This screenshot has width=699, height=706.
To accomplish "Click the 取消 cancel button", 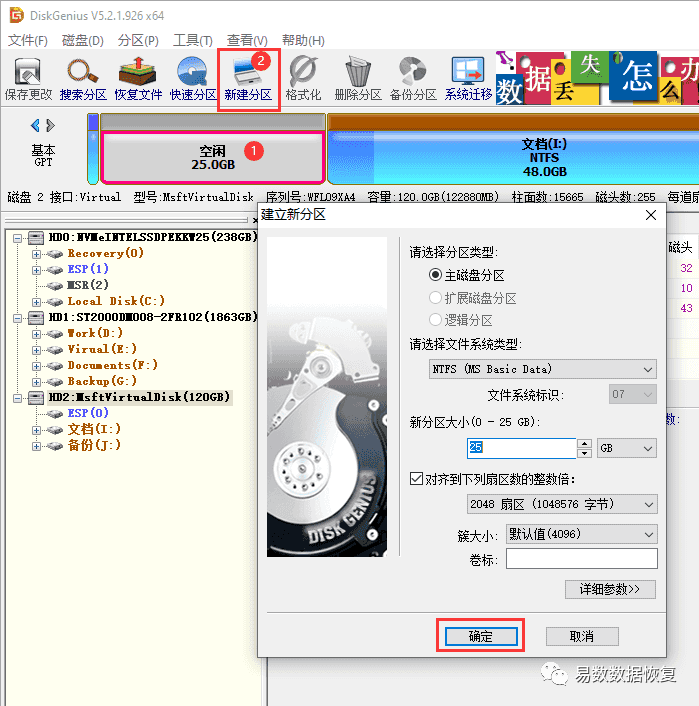I will click(582, 636).
